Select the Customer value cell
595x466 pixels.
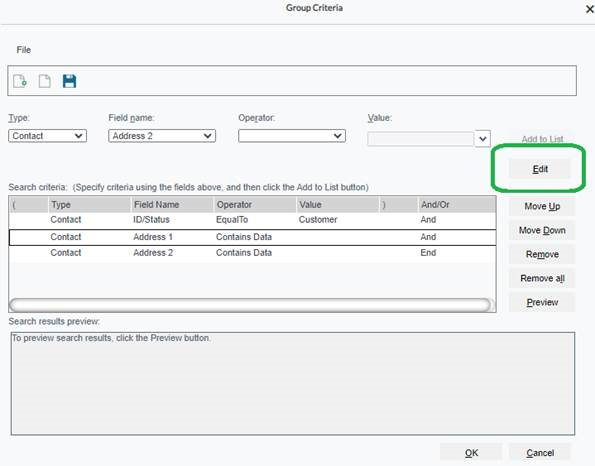pyautogui.click(x=318, y=220)
